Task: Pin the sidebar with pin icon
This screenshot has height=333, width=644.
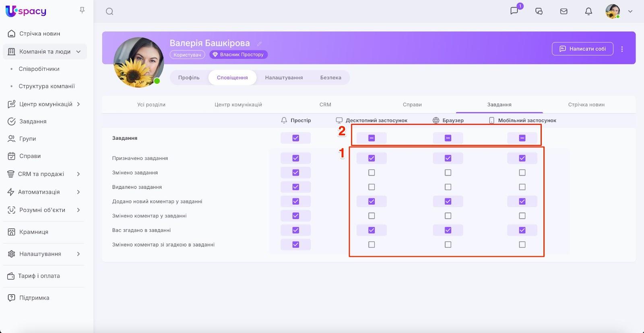Action: coord(82,10)
